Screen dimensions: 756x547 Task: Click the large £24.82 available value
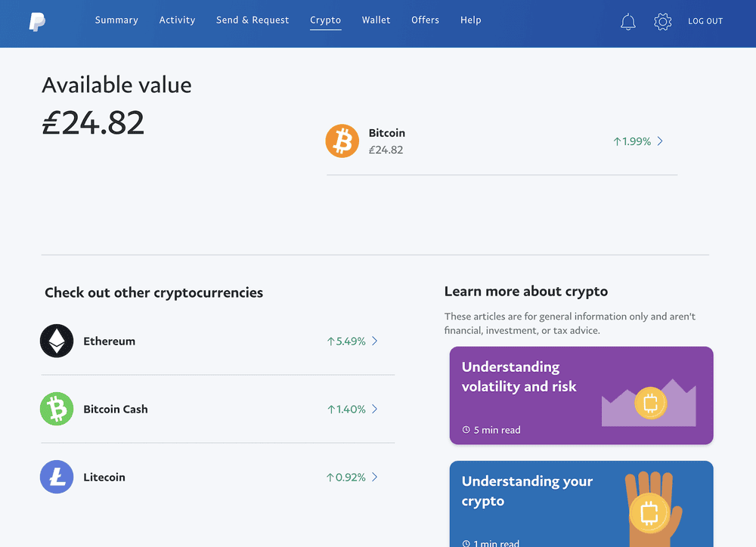point(93,122)
